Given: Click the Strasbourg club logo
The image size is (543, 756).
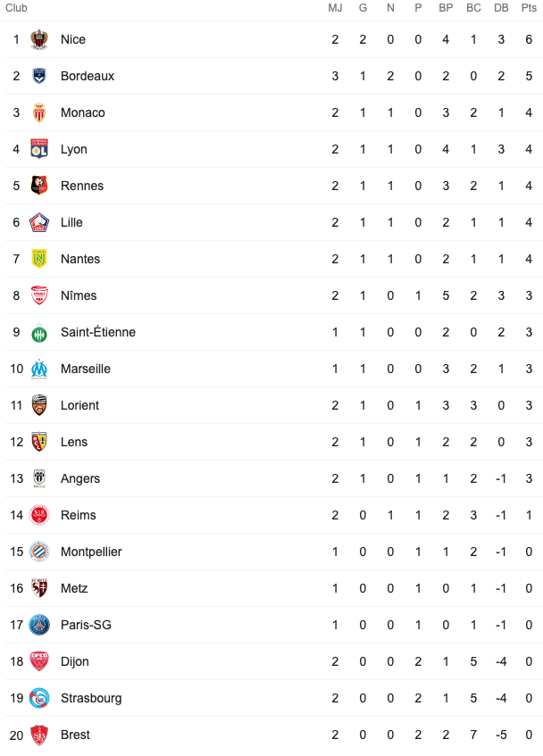Looking at the screenshot, I should pyautogui.click(x=39, y=698).
